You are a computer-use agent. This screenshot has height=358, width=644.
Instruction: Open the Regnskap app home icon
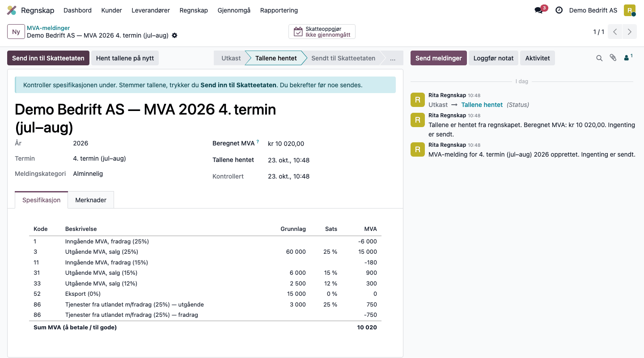pos(12,10)
